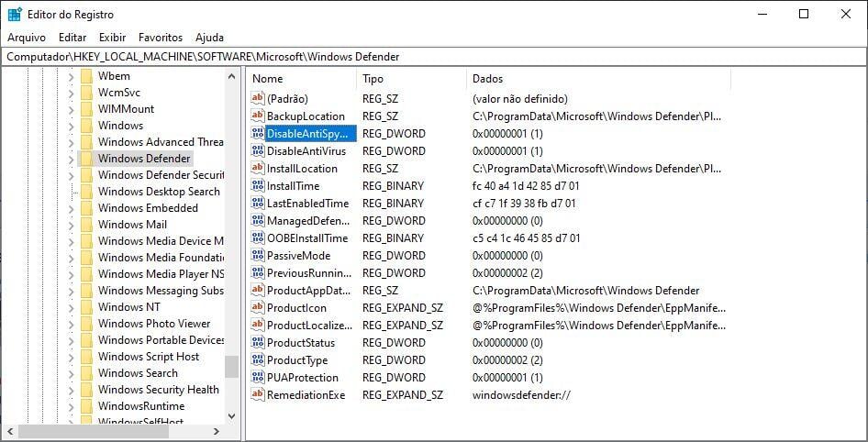868x442 pixels.
Task: Click the PUAProtection DWORD icon
Action: (x=258, y=377)
